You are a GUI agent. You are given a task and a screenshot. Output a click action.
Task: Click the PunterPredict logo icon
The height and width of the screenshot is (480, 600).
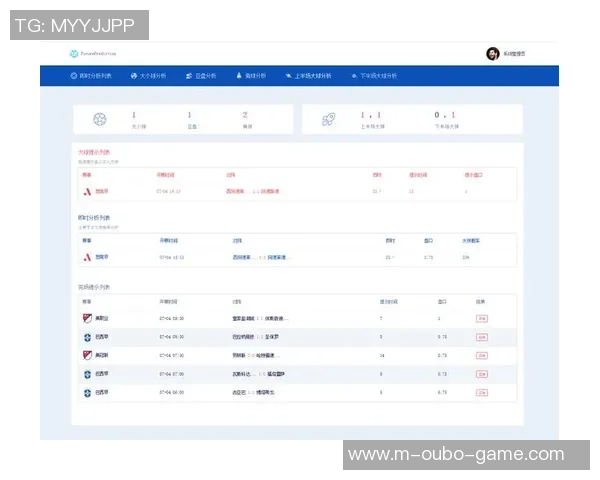(x=73, y=53)
